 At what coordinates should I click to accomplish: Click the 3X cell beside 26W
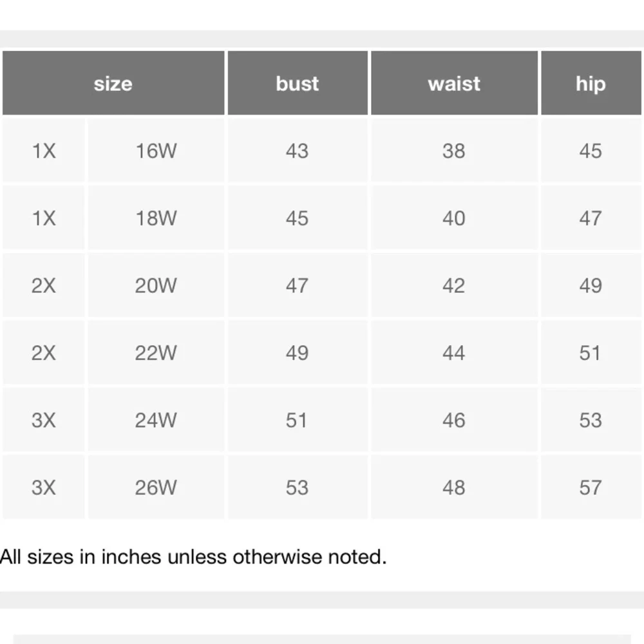pos(44,488)
